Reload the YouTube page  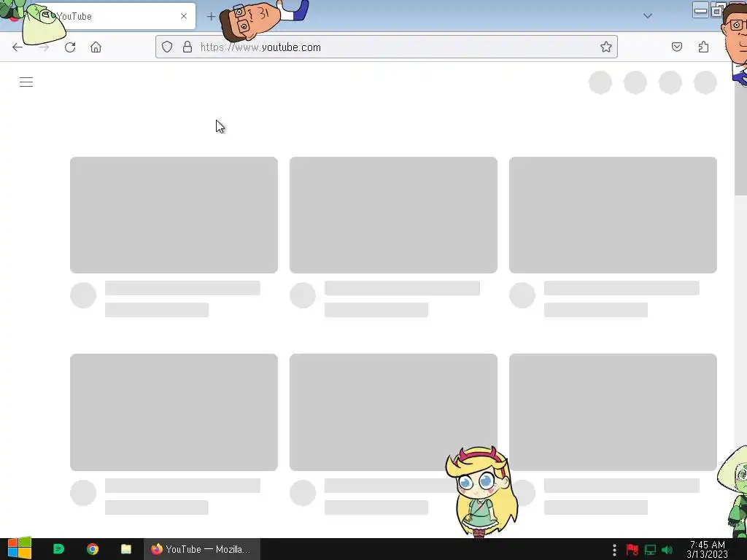coord(70,47)
